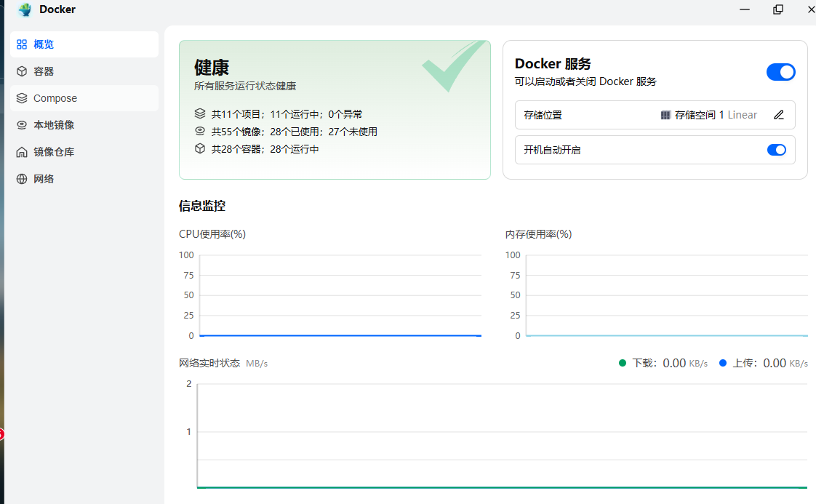Click inside the memory usage chart

tap(667, 295)
